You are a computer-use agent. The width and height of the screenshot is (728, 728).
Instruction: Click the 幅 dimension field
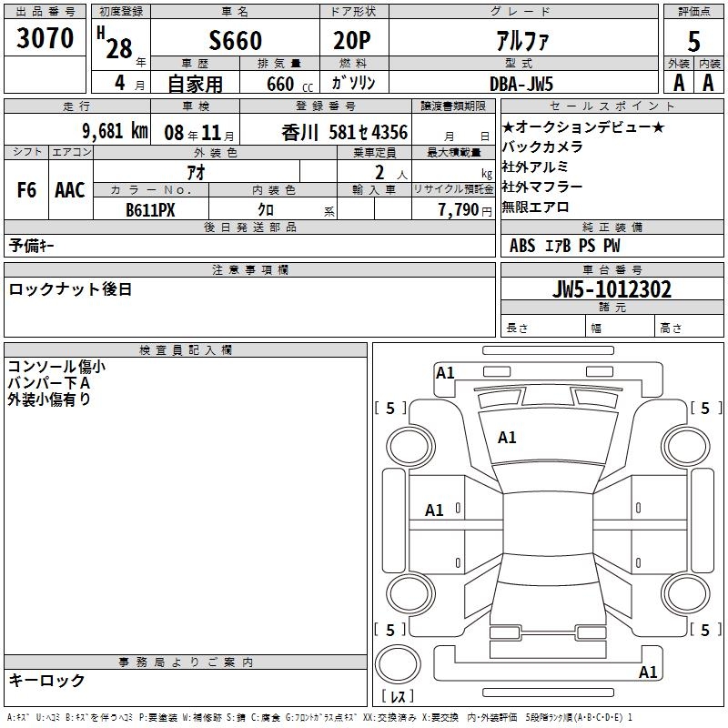pos(620,328)
